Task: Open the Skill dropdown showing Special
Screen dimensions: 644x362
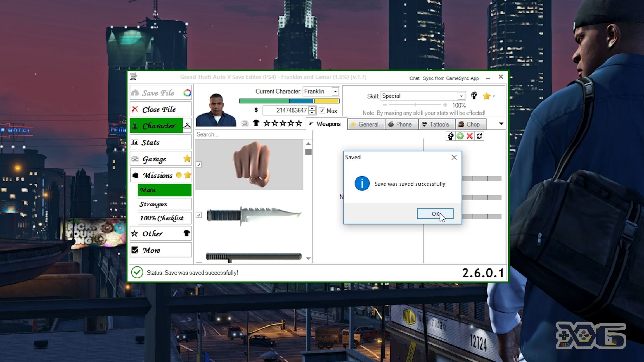Action: (461, 96)
